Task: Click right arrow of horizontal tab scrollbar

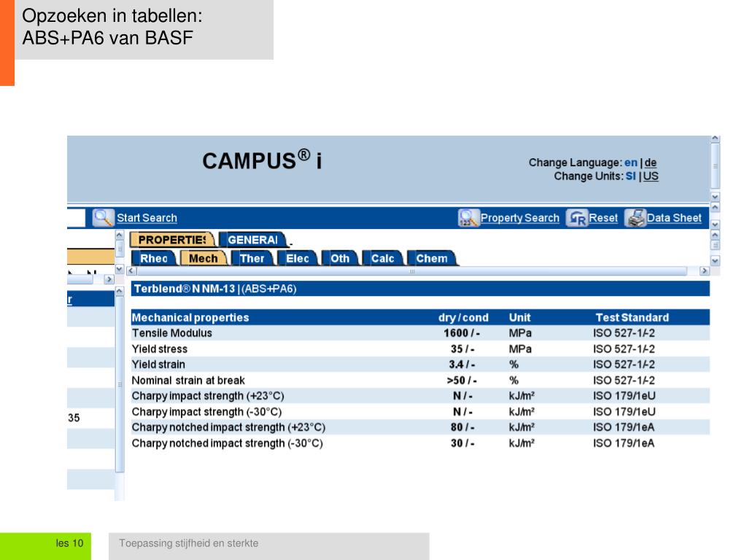Action: pos(704,271)
